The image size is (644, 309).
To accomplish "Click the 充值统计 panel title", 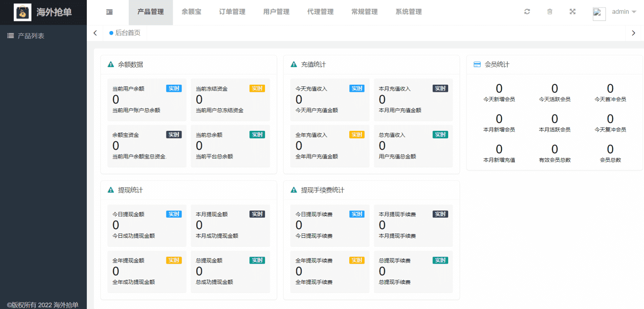I will point(313,65).
